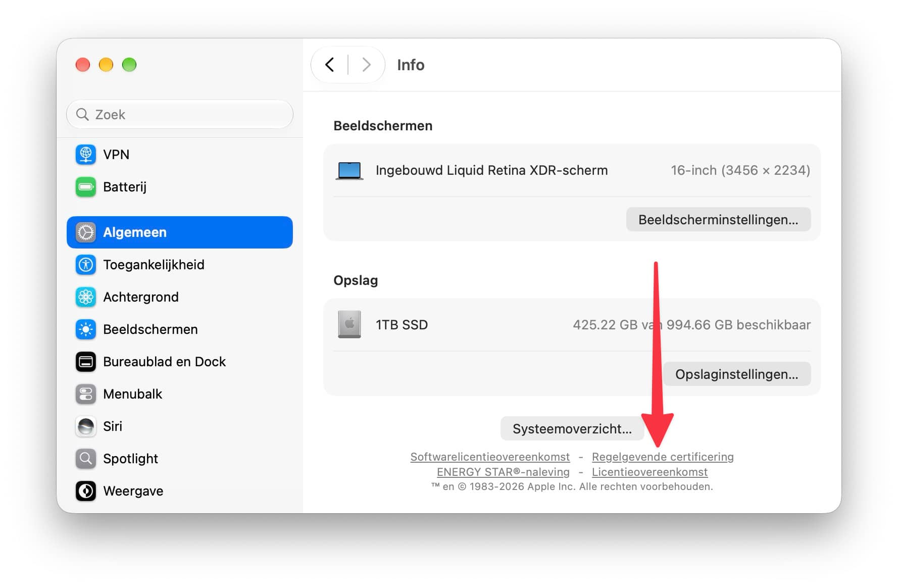
Task: Go back with the left chevron
Action: point(330,65)
